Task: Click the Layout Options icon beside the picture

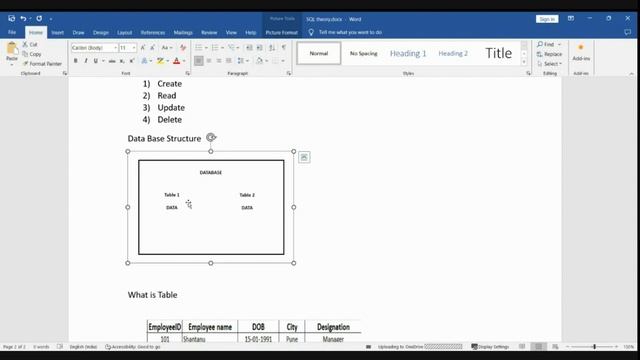Action: point(304,157)
